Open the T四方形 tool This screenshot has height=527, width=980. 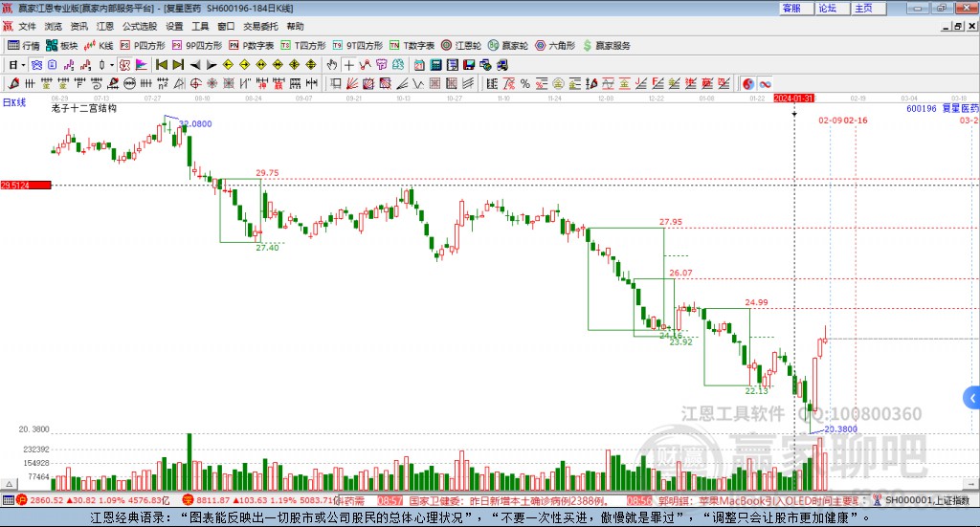[x=303, y=46]
